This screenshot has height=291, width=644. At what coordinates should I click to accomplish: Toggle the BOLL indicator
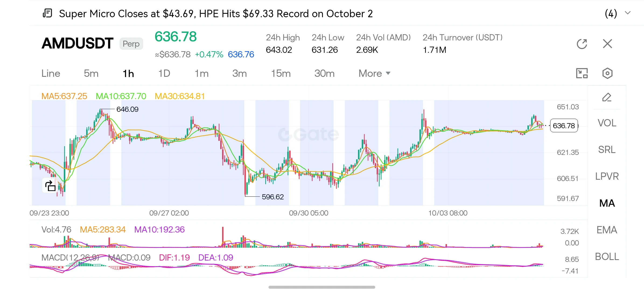[x=607, y=257]
